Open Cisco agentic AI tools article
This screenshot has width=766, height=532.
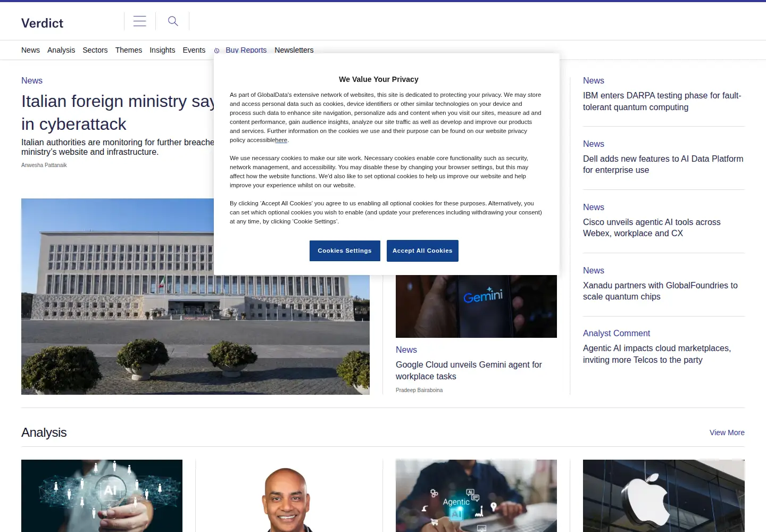tap(652, 228)
